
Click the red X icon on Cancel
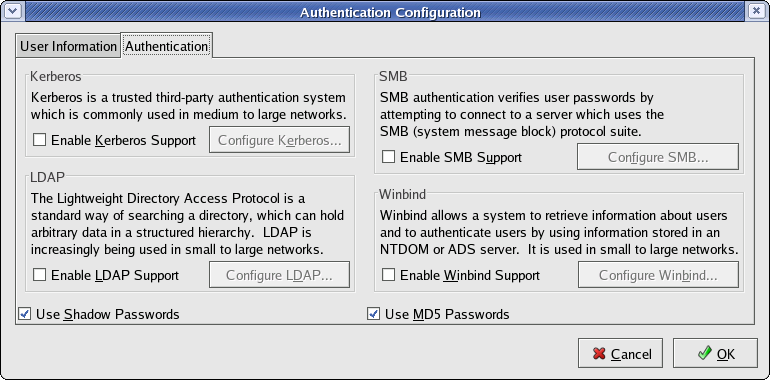[x=599, y=353]
